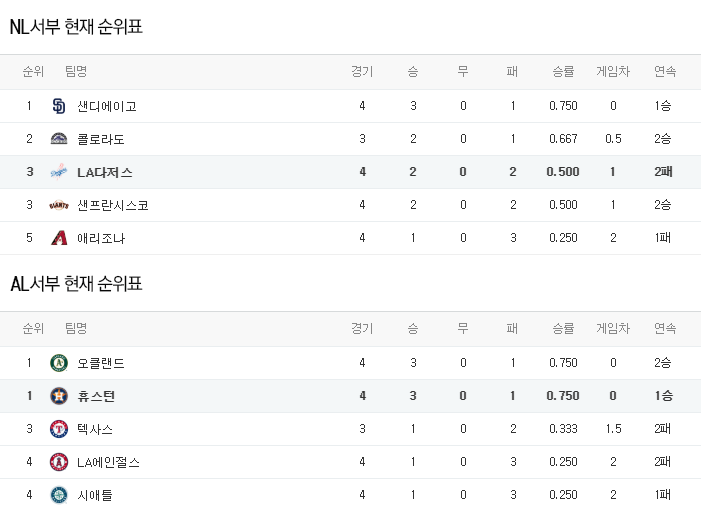Click the AL서부 현재 순위표 heading
This screenshot has height=524, width=701.
[77, 284]
